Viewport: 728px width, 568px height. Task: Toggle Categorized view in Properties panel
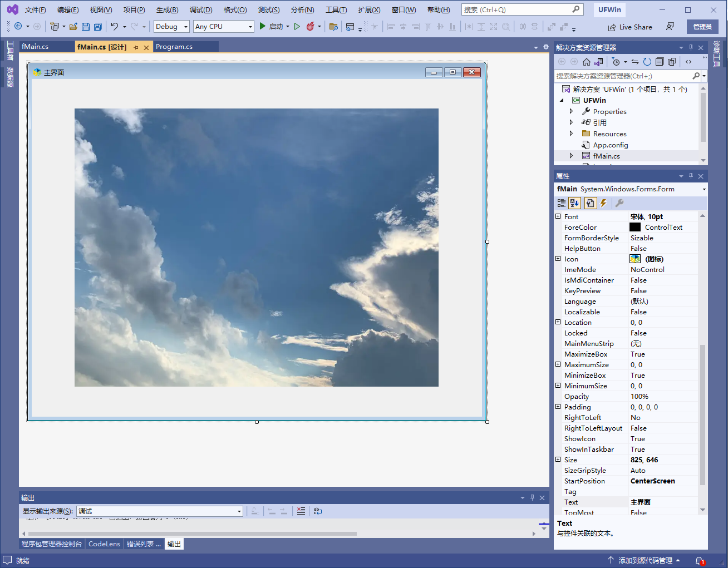tap(562, 203)
